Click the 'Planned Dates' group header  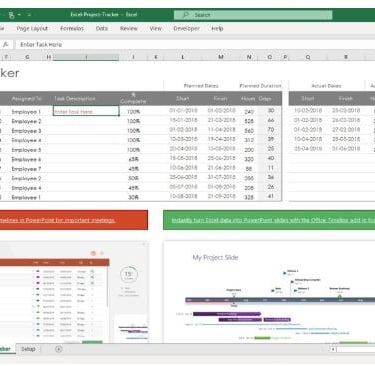[201, 86]
